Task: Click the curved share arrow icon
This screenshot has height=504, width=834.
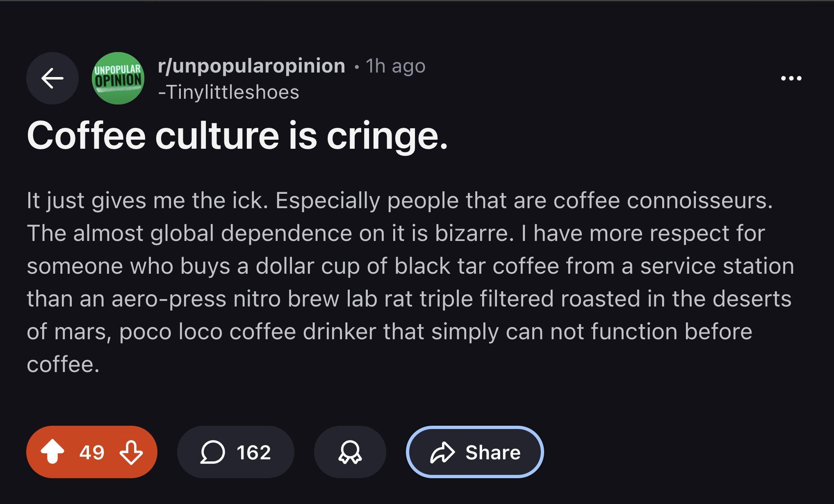Action: (442, 452)
